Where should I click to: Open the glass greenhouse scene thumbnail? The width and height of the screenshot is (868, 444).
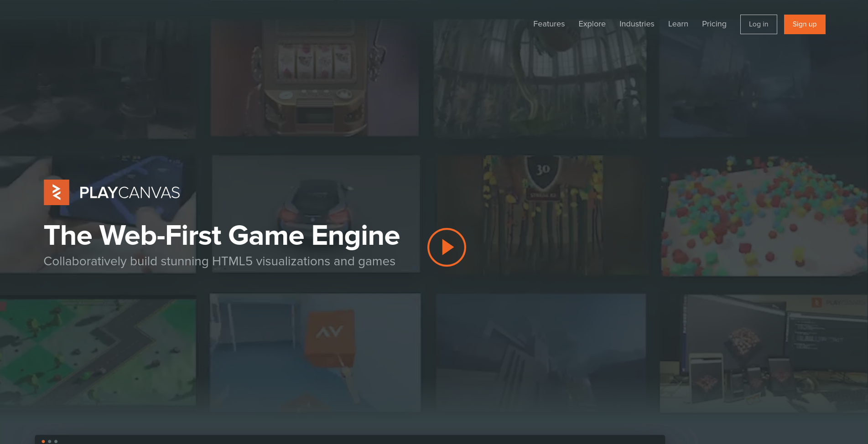point(540,77)
